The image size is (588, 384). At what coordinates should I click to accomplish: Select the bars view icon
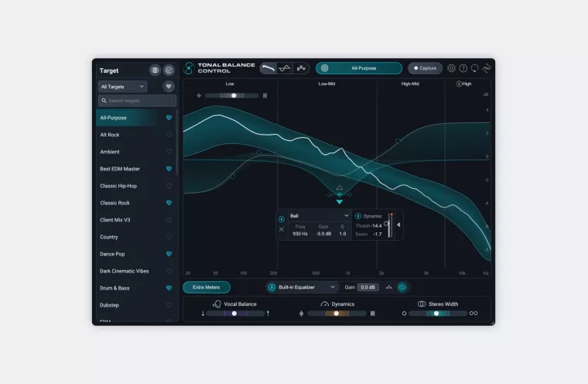301,68
